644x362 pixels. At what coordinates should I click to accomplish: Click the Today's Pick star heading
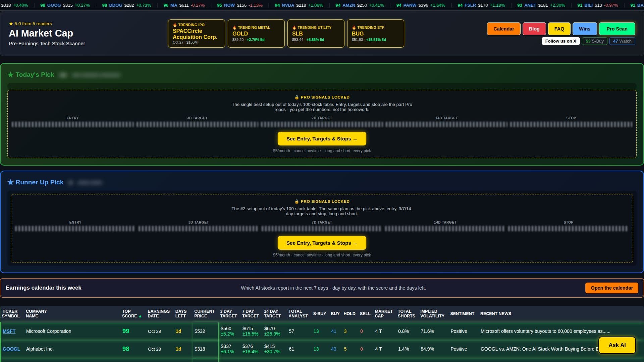31,75
